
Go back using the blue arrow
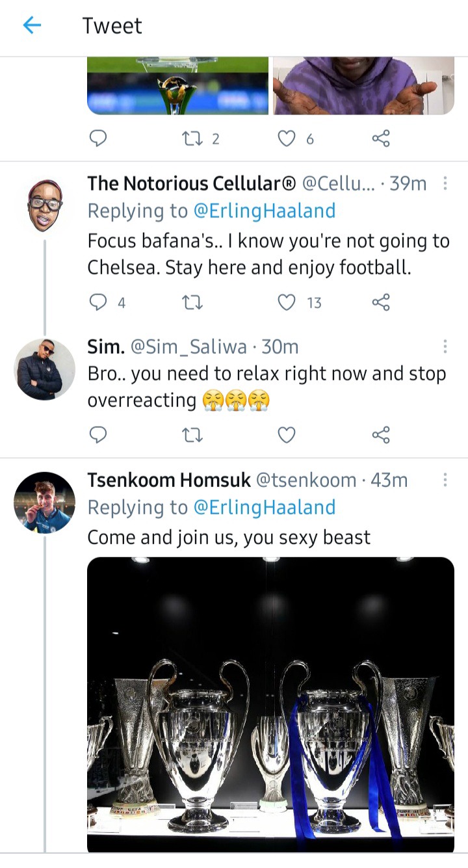(x=32, y=25)
